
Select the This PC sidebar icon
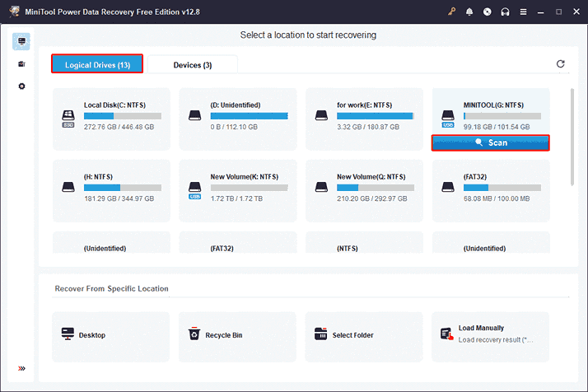[21, 41]
